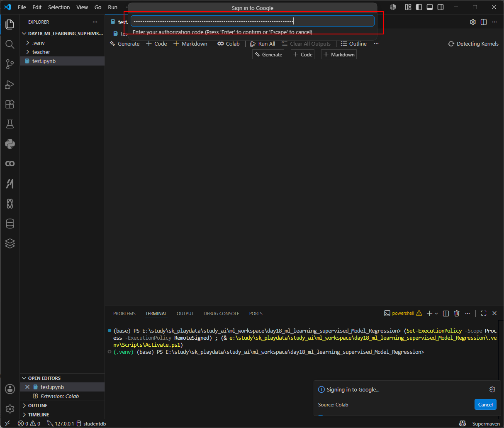Open the new terminal launch profile dropdown

[436, 314]
